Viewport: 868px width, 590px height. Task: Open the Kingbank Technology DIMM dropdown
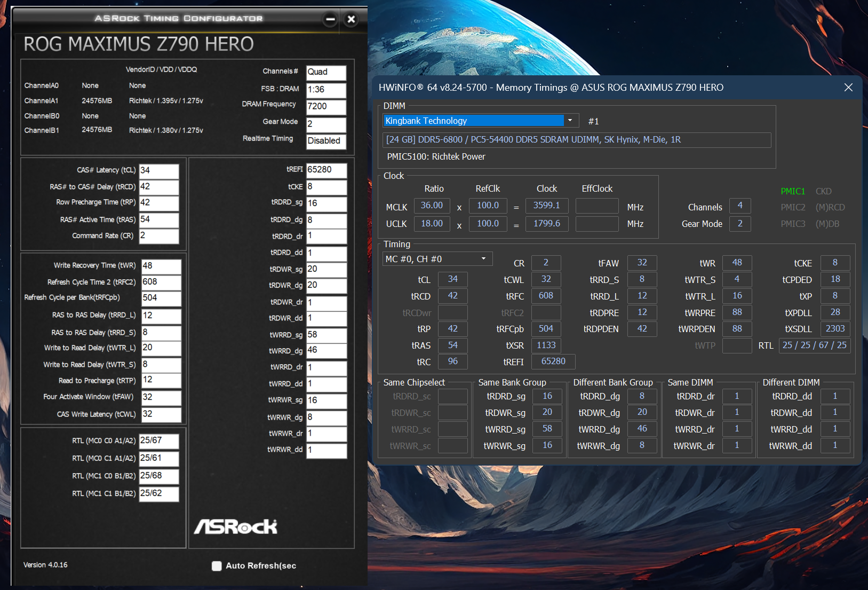click(x=570, y=121)
